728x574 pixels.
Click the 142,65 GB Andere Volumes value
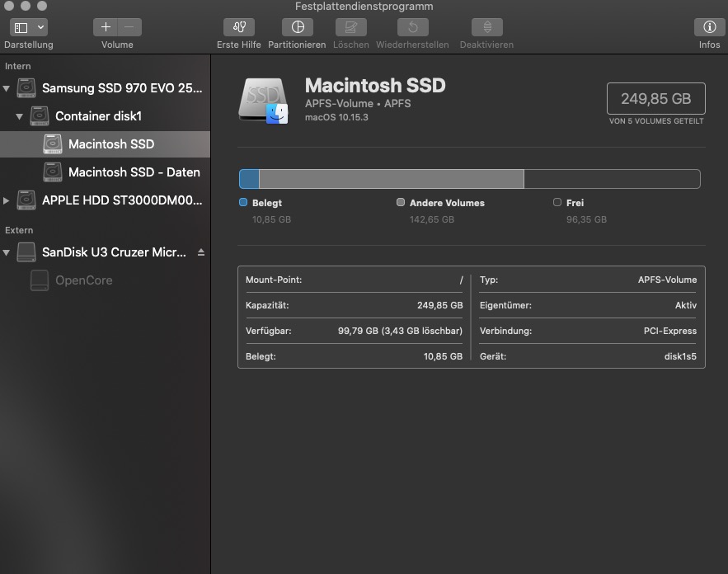click(432, 219)
